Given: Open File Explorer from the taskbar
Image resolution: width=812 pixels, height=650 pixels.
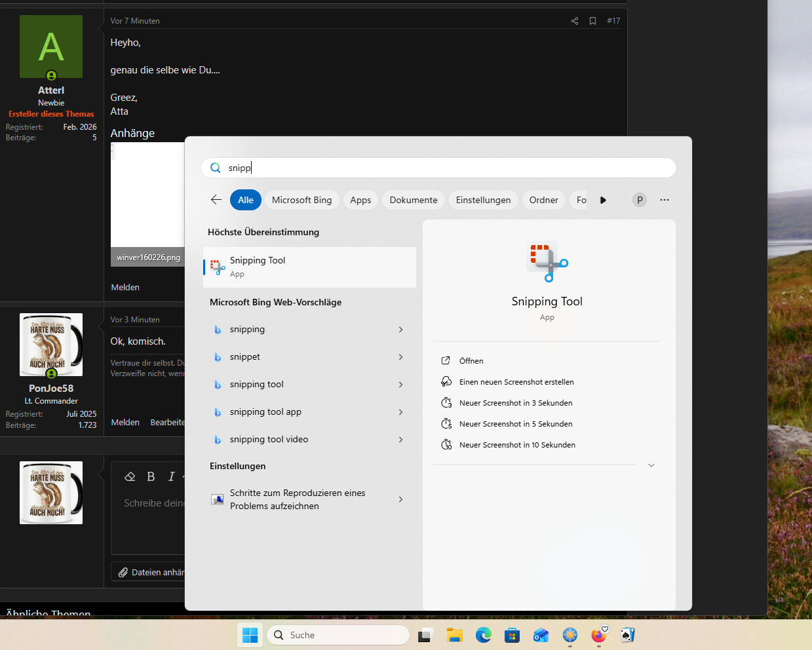Looking at the screenshot, I should tap(454, 635).
